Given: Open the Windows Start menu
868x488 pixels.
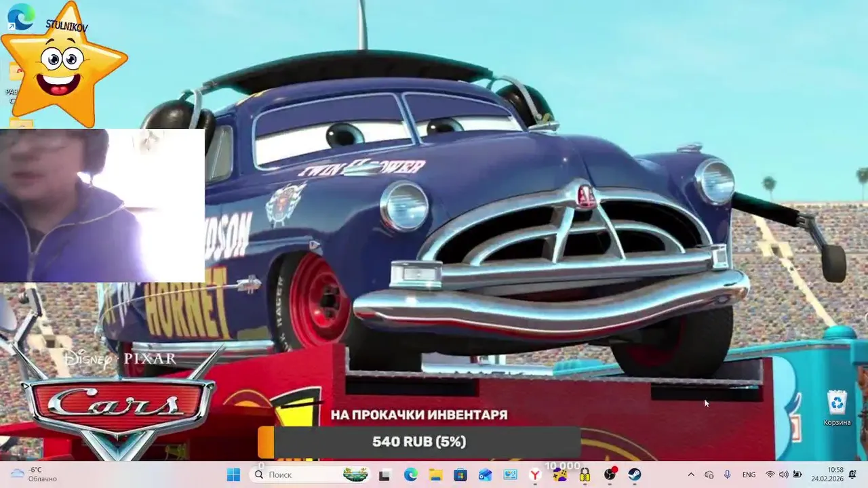Looking at the screenshot, I should coord(233,475).
